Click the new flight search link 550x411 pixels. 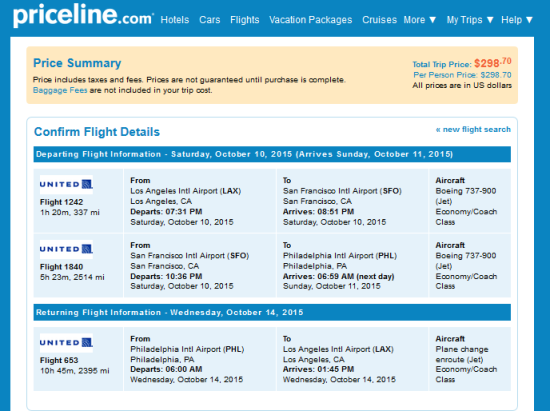(x=473, y=129)
